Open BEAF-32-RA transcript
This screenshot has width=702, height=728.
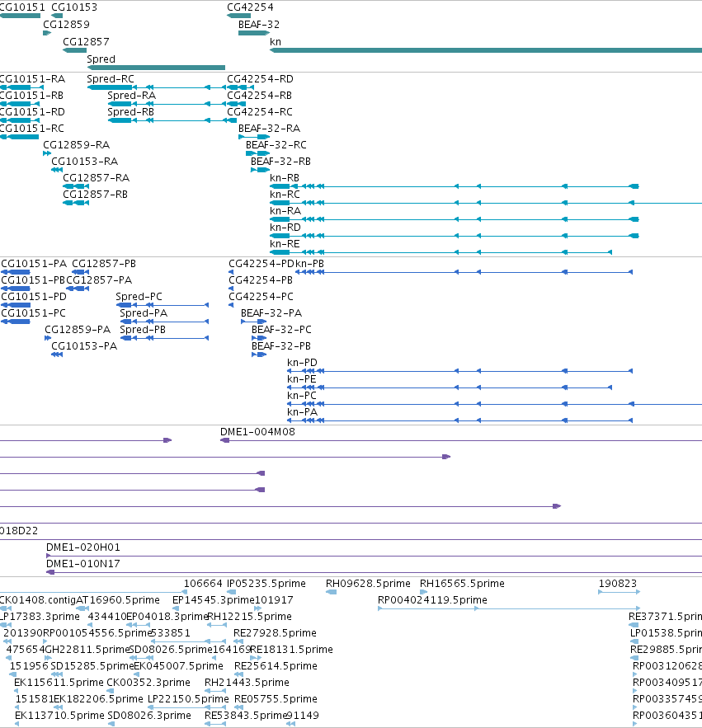point(254,137)
